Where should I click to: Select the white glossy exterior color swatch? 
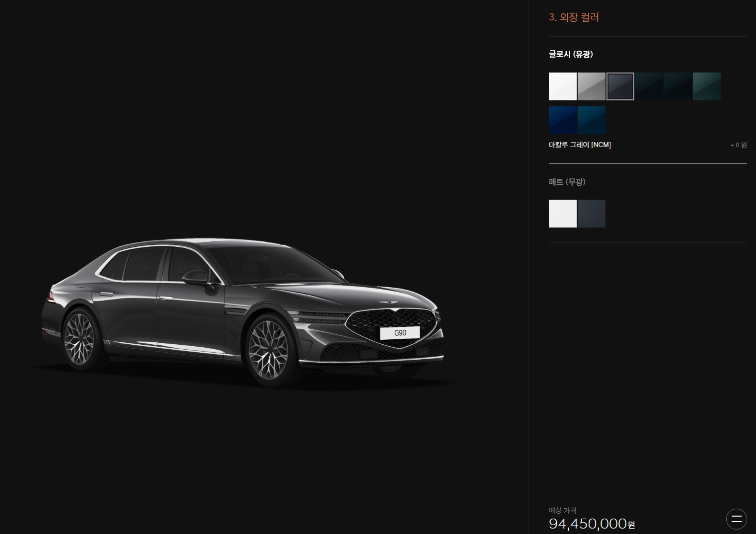point(563,86)
